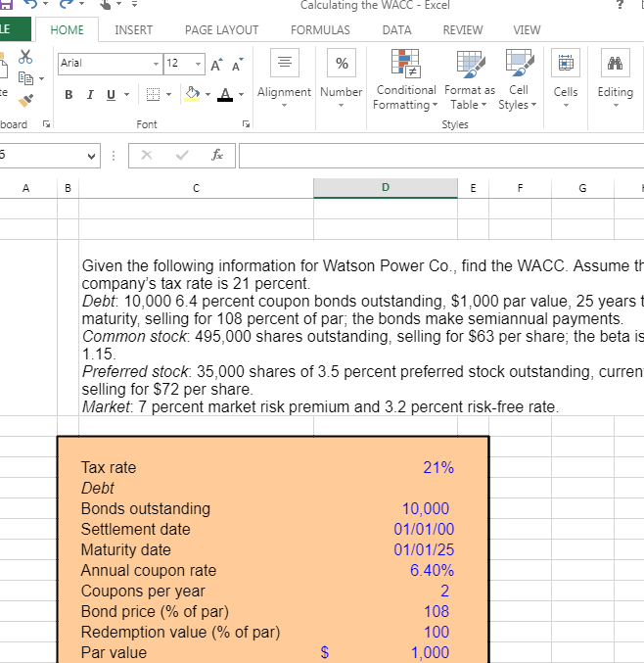Toggle Underline formatting
Image resolution: width=644 pixels, height=663 pixels.
111,94
